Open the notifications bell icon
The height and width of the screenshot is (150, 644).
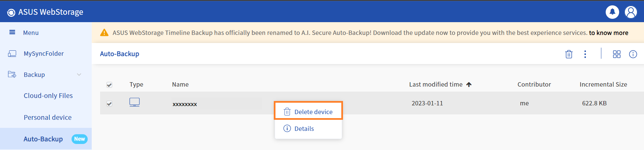[612, 12]
